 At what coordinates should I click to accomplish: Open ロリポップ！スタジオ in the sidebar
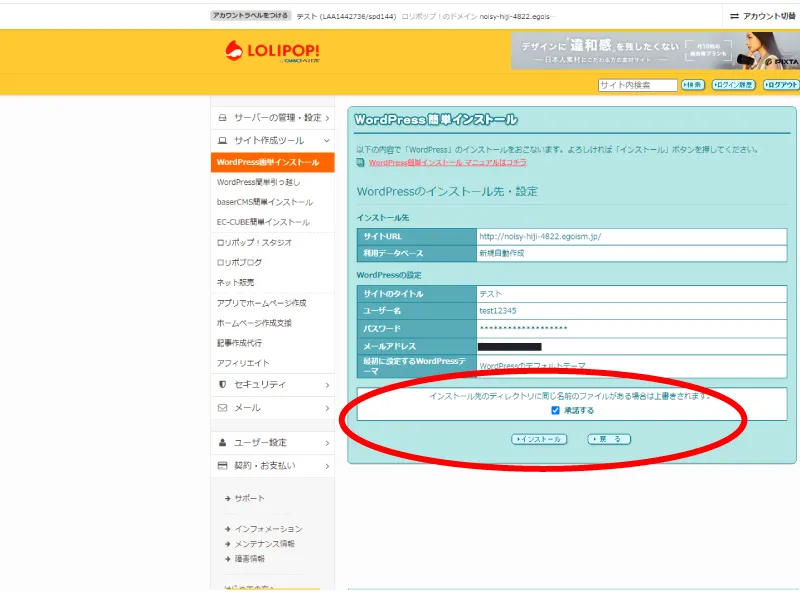pyautogui.click(x=254, y=242)
